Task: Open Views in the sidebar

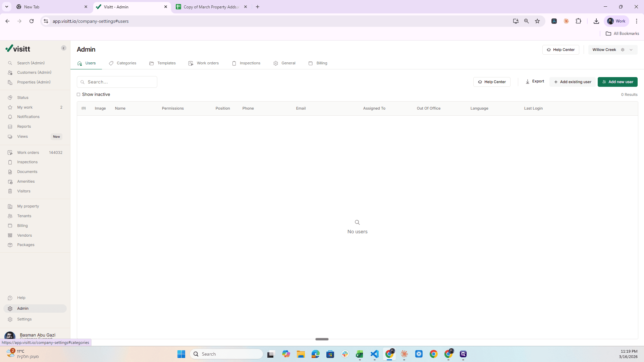Action: click(x=22, y=136)
